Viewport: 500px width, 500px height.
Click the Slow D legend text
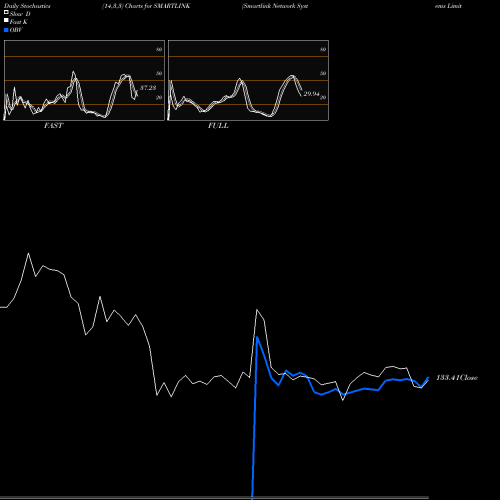[x=20, y=14]
